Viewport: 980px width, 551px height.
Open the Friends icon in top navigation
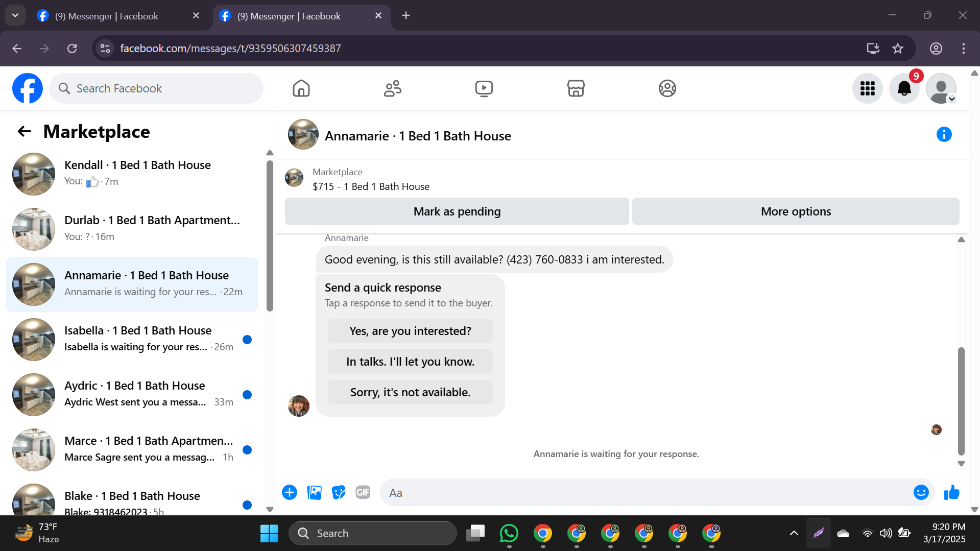click(393, 88)
